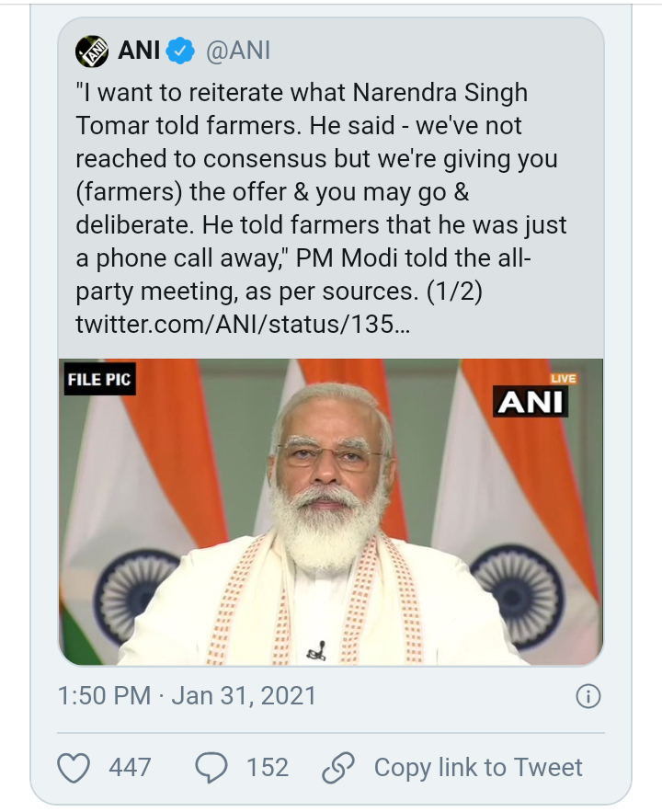Open the ANI display name
662x812 pixels.
tap(139, 51)
